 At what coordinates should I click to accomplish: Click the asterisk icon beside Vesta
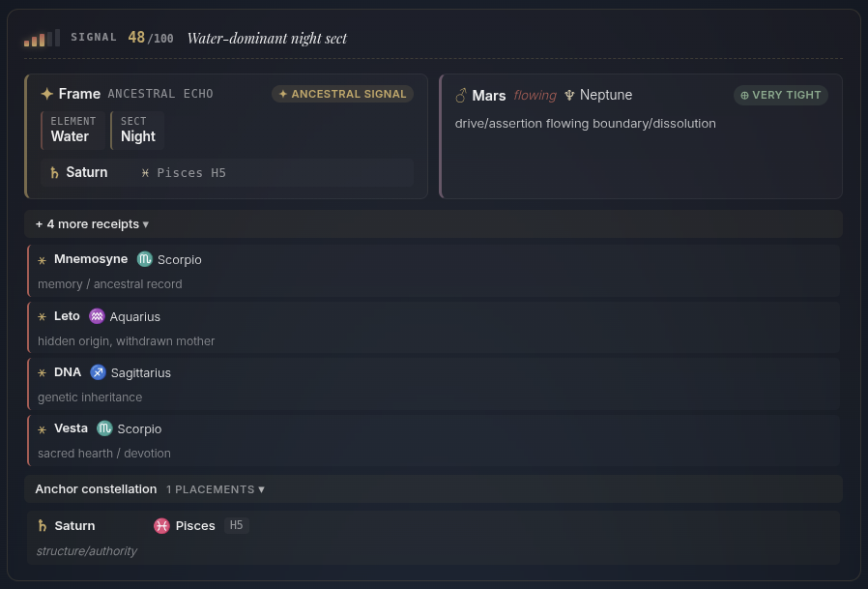click(43, 429)
